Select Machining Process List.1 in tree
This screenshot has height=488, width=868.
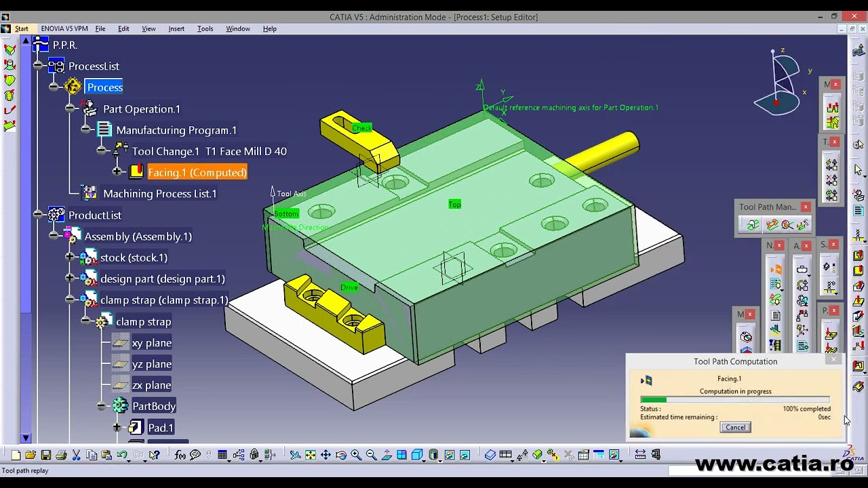[160, 194]
